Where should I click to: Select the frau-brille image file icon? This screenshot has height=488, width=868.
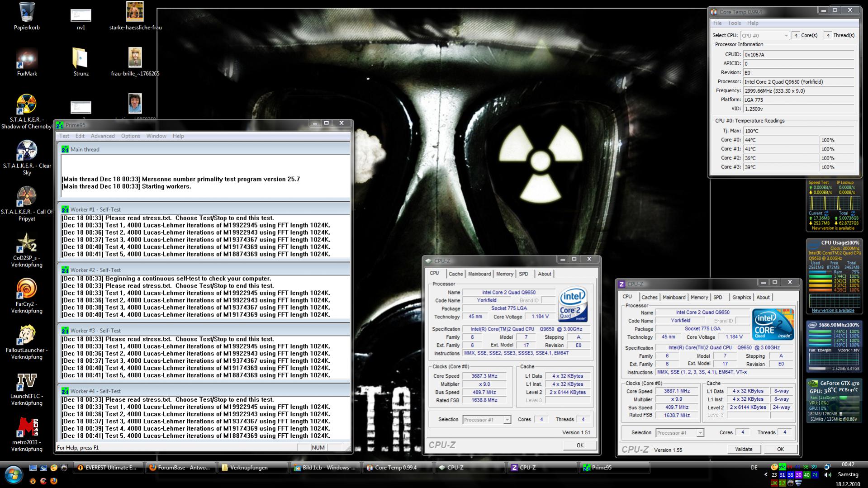pos(135,57)
